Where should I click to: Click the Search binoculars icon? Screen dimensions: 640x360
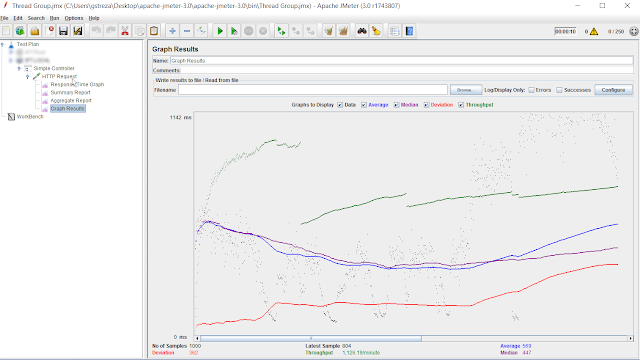(x=362, y=31)
